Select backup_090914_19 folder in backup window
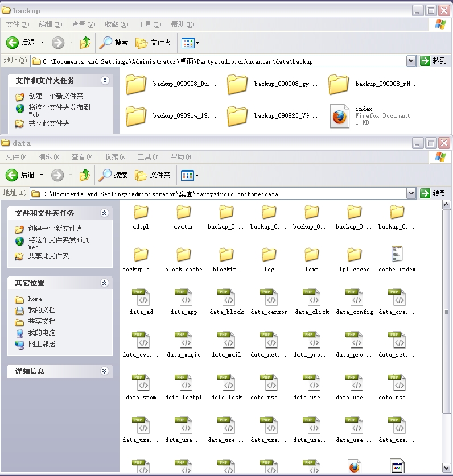This screenshot has width=453, height=476. (171, 116)
